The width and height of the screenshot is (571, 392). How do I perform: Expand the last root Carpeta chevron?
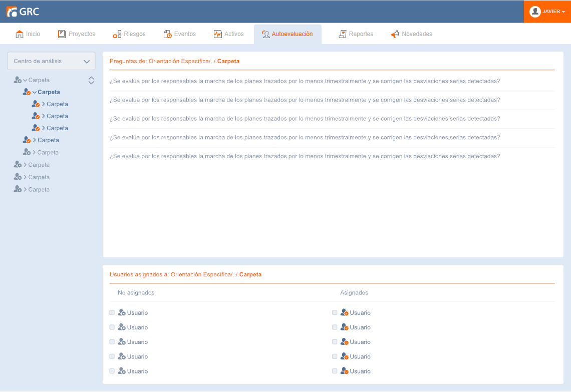click(25, 190)
